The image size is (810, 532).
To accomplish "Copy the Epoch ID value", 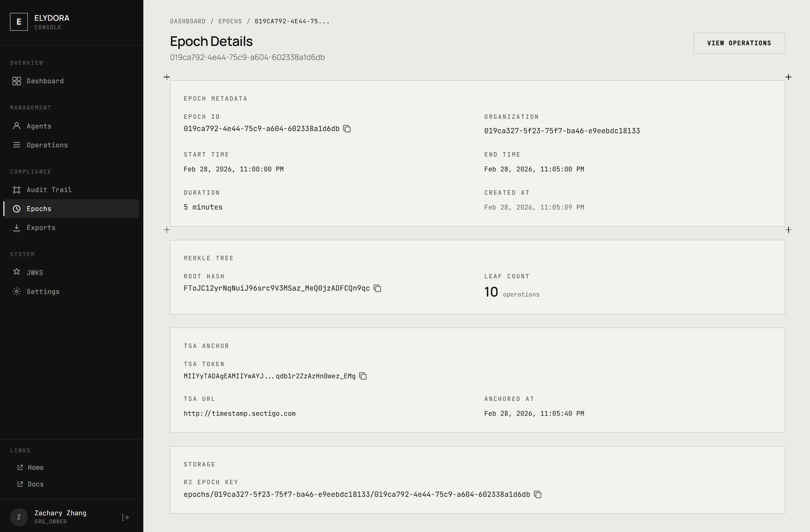I will pos(347,129).
